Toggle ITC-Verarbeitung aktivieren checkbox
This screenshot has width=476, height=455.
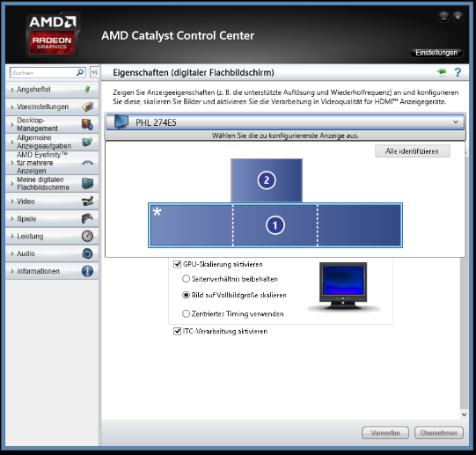tap(177, 332)
